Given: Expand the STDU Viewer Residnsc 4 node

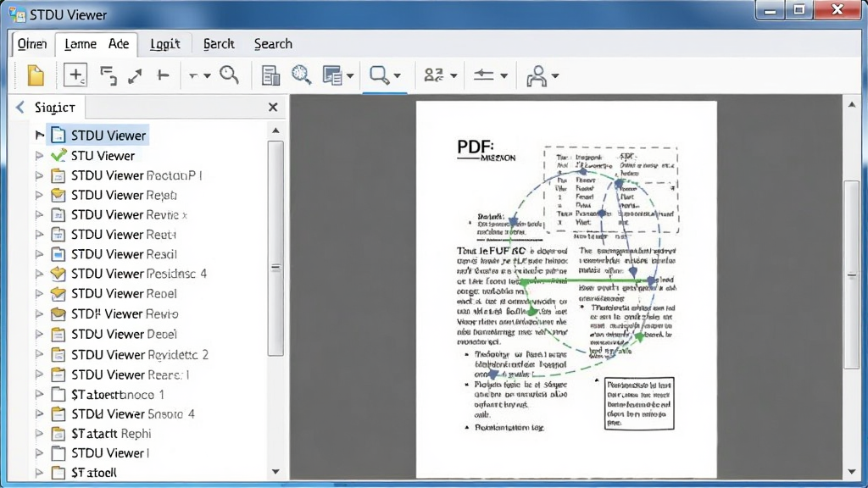Looking at the screenshot, I should point(39,274).
